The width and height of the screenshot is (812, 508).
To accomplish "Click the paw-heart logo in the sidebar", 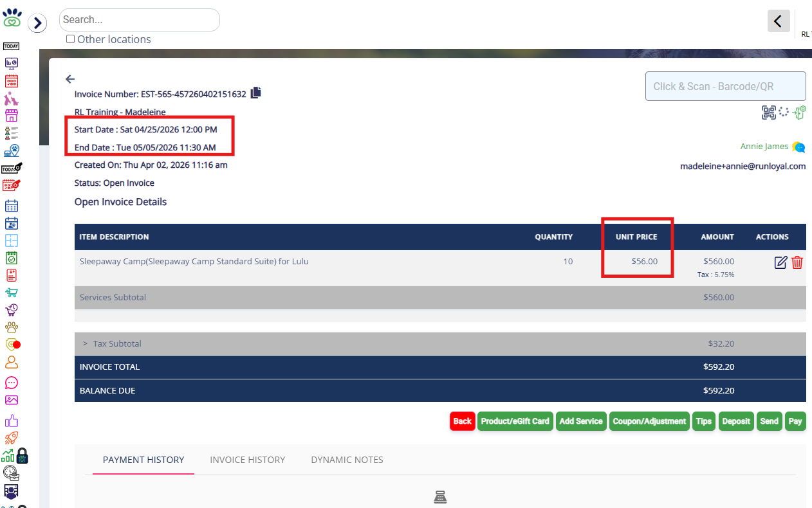I will point(12,17).
